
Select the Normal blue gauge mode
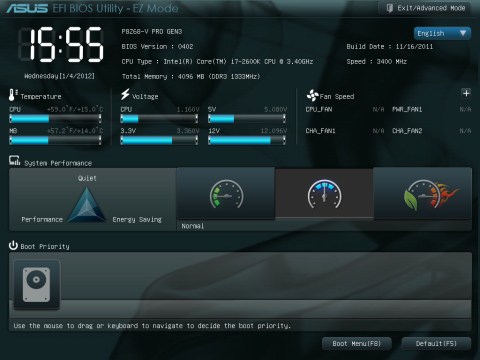tap(324, 194)
